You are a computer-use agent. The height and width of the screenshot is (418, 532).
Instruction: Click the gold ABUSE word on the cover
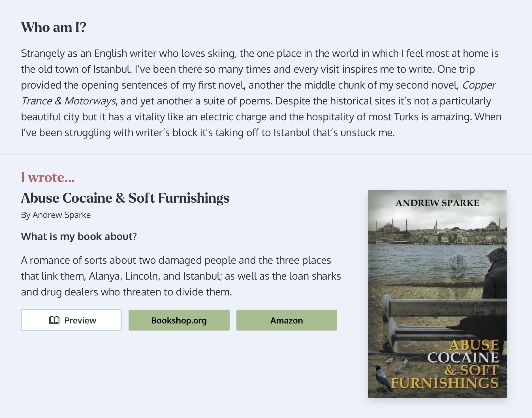pos(474,345)
